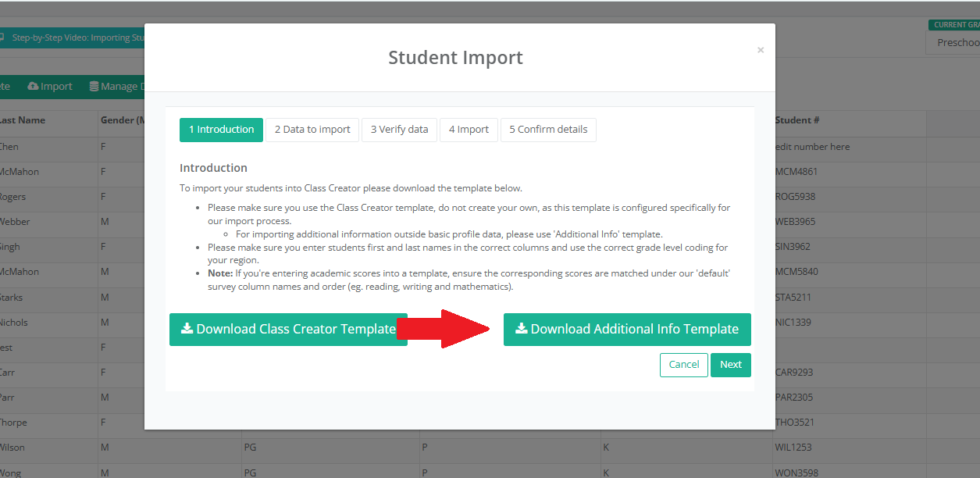Click the Introduction section heading
Viewport: 980px width, 478px height.
pyautogui.click(x=213, y=168)
